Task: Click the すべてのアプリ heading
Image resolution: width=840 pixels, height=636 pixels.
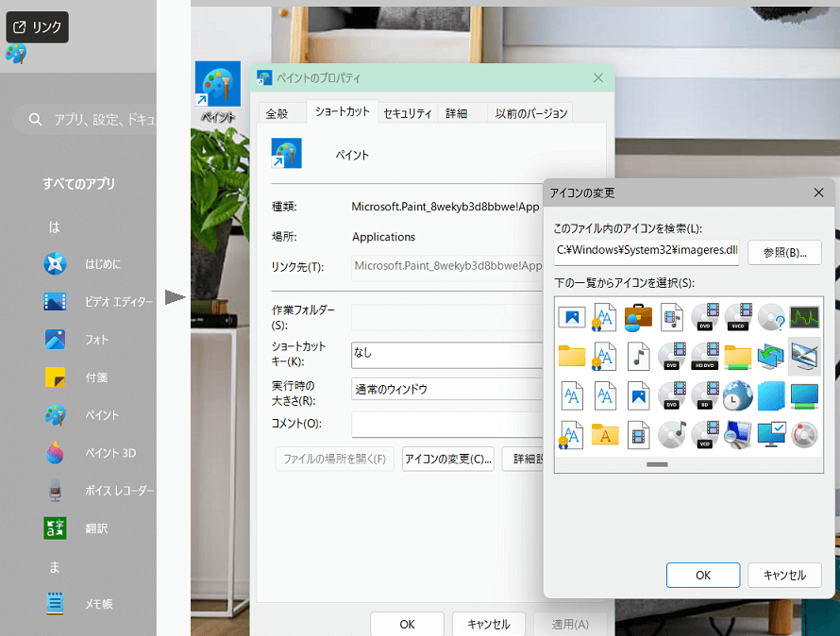Action: (78, 184)
